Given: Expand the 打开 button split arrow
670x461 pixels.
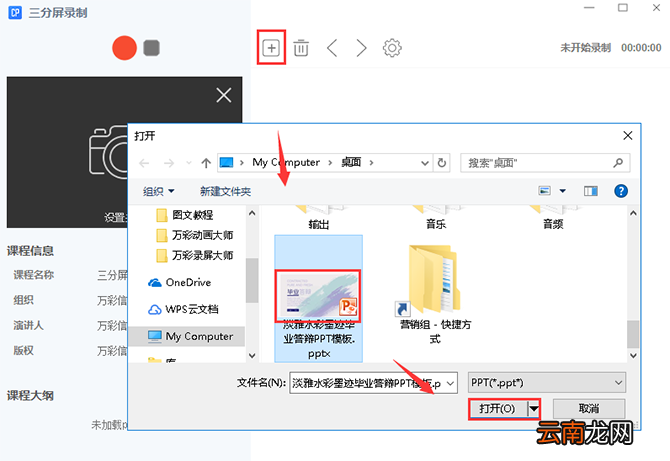Looking at the screenshot, I should coord(533,409).
